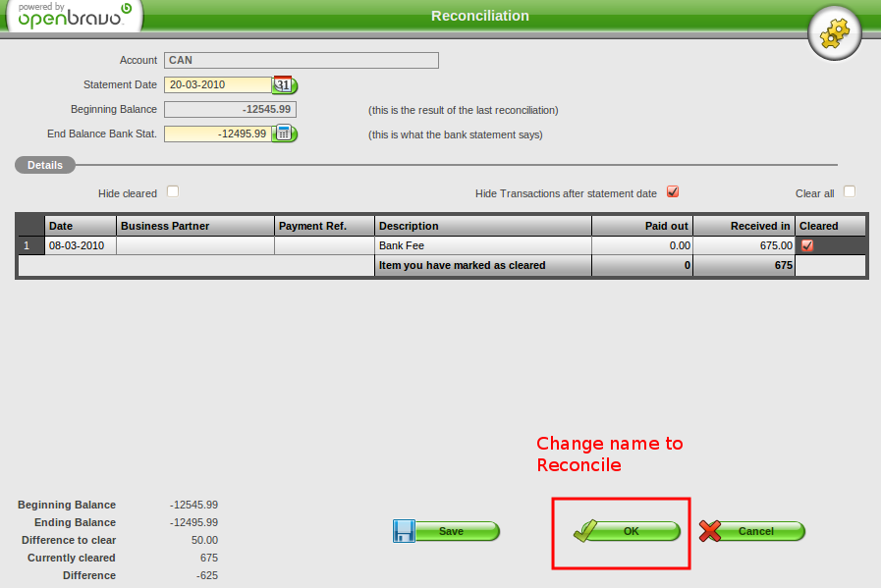881x588 pixels.
Task: Click the gear process icon
Action: click(x=834, y=35)
